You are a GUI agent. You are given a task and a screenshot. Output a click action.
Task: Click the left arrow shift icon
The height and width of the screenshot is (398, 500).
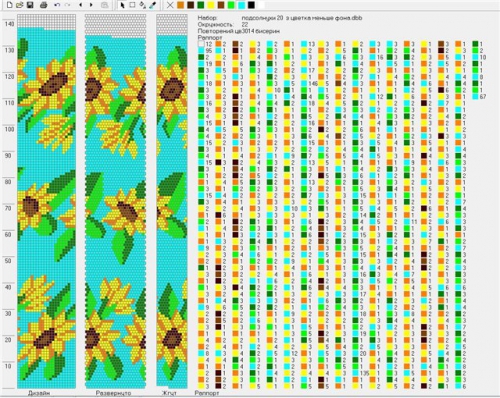tap(81, 5)
